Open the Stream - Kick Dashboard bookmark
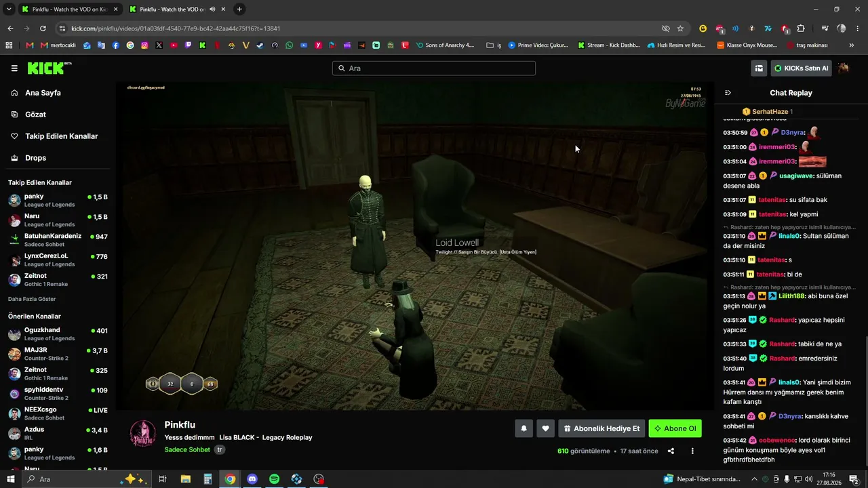The width and height of the screenshot is (868, 488). pos(609,45)
